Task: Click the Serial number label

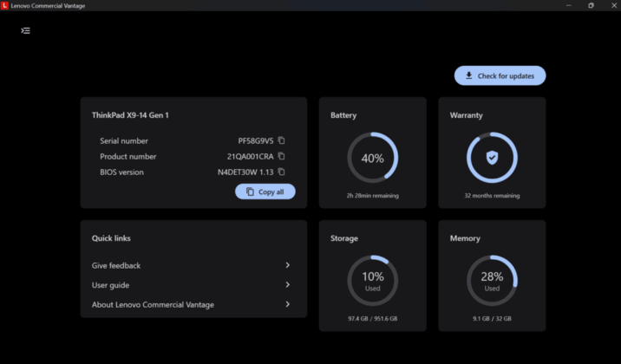Action: 124,141
